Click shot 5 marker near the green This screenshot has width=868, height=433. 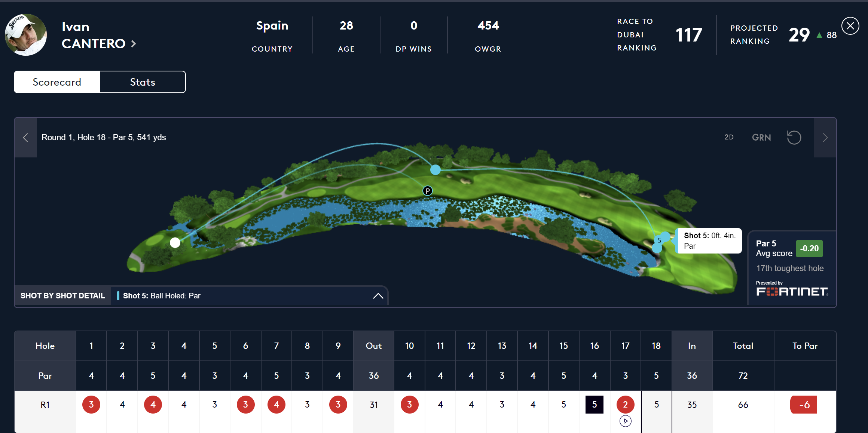point(659,240)
